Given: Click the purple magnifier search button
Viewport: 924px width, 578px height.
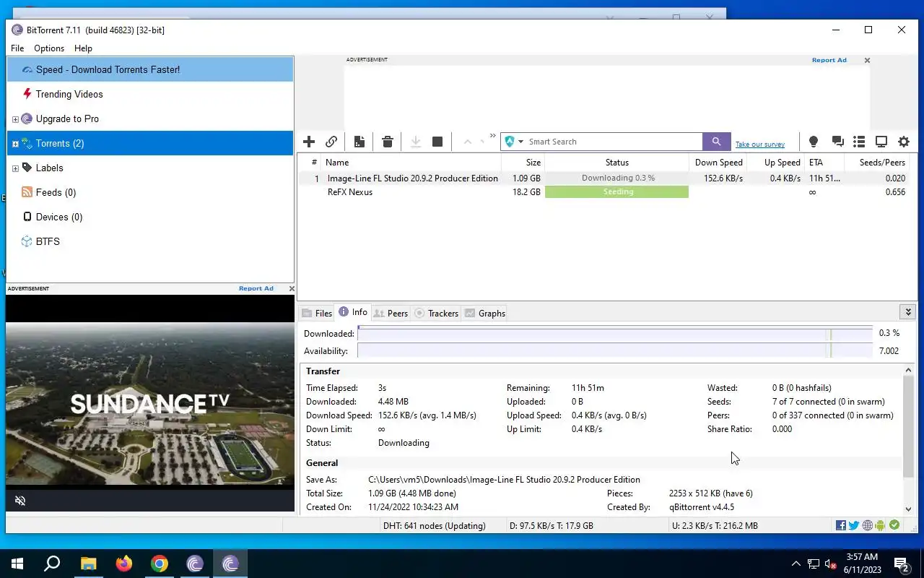Looking at the screenshot, I should 716,142.
